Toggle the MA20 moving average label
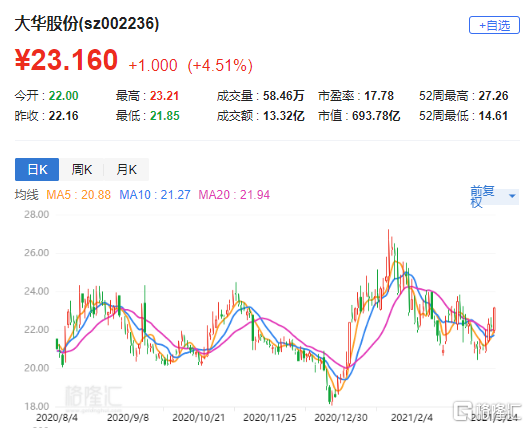The image size is (528, 428). (x=234, y=195)
